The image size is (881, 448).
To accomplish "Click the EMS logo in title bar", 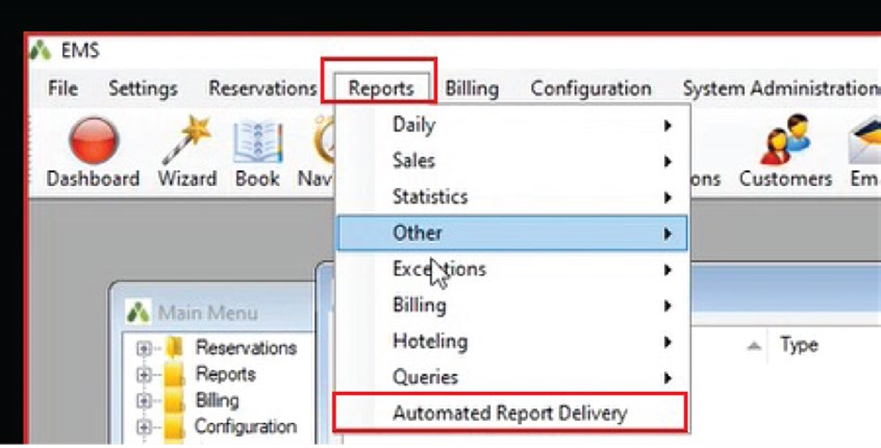I will click(40, 51).
